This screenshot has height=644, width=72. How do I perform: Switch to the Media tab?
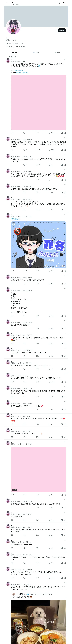(x=57, y=52)
